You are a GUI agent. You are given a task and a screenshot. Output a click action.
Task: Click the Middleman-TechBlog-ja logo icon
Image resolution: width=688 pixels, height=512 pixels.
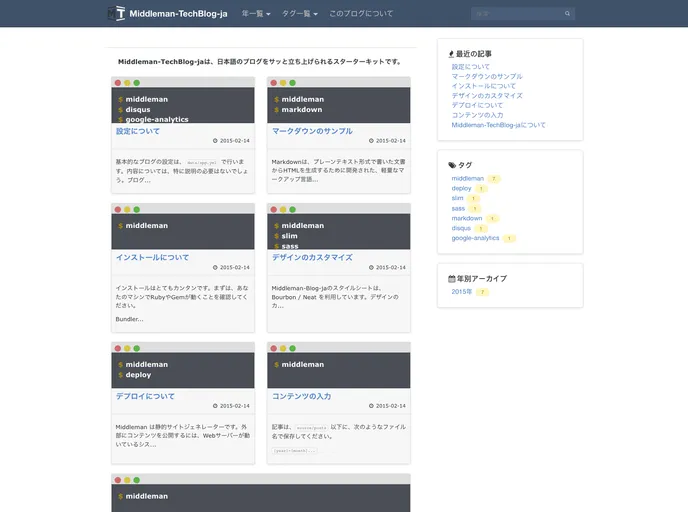[118, 14]
